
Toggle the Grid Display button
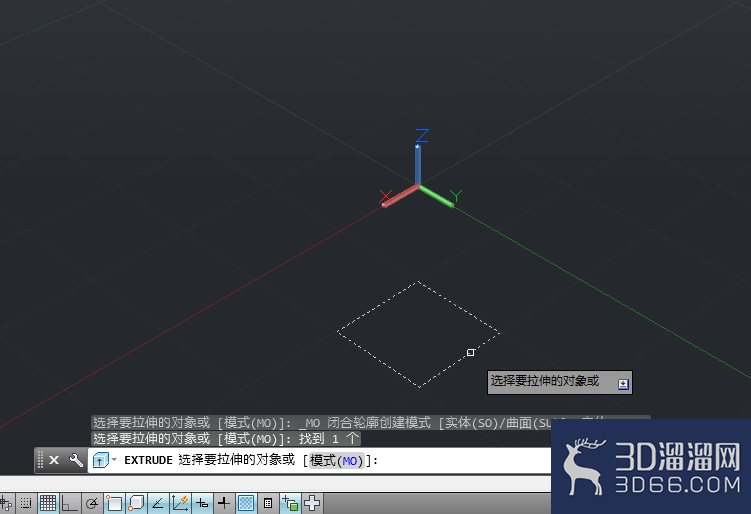pos(48,503)
